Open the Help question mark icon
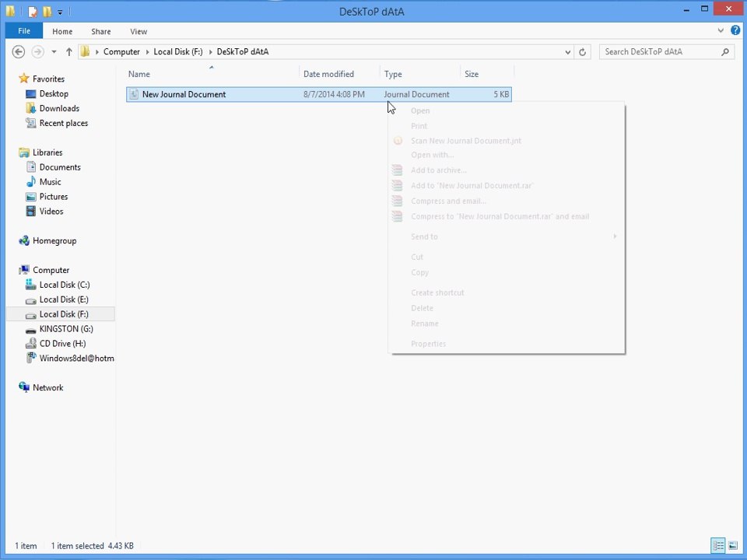 click(735, 30)
